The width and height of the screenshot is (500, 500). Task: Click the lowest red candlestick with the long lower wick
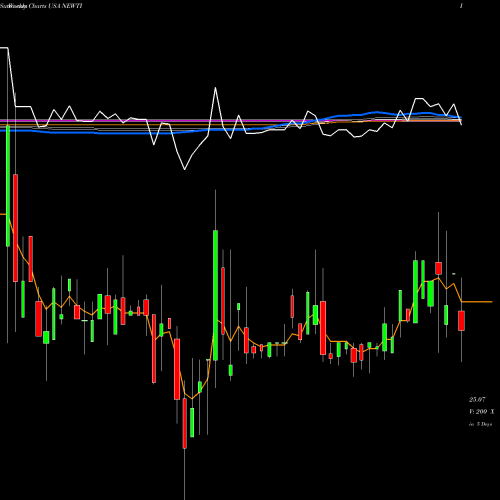point(185,423)
